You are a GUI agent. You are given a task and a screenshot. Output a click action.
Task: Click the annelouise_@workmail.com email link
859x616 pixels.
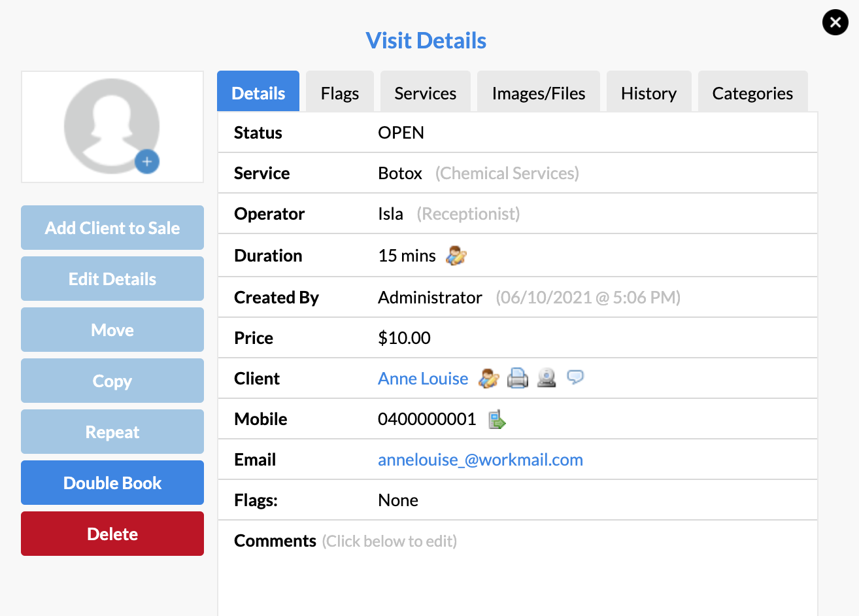tap(480, 460)
